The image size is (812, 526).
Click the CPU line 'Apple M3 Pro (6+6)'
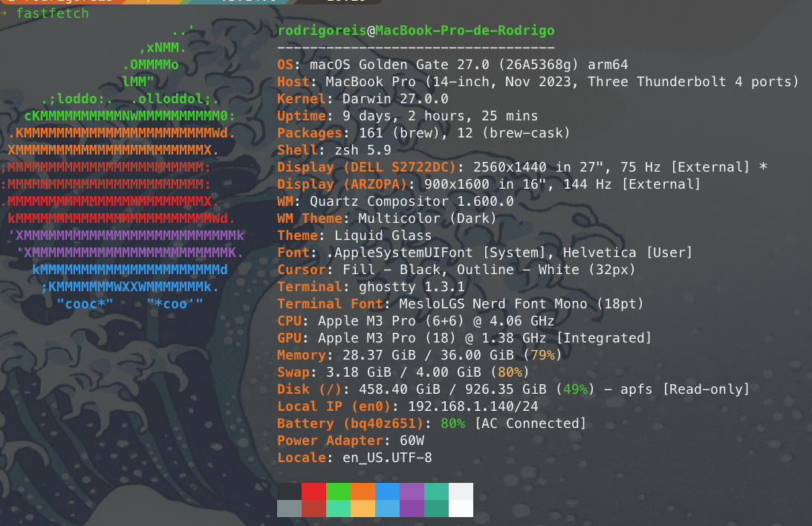(416, 321)
